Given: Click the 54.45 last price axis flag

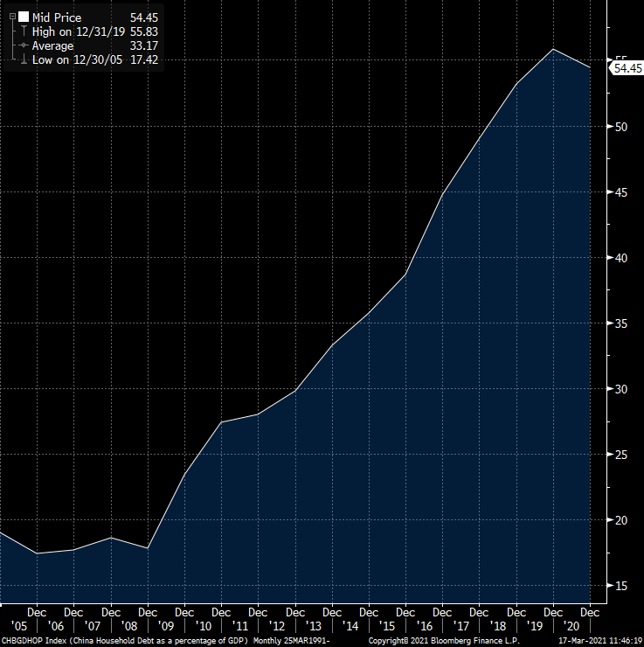Looking at the screenshot, I should (x=627, y=68).
